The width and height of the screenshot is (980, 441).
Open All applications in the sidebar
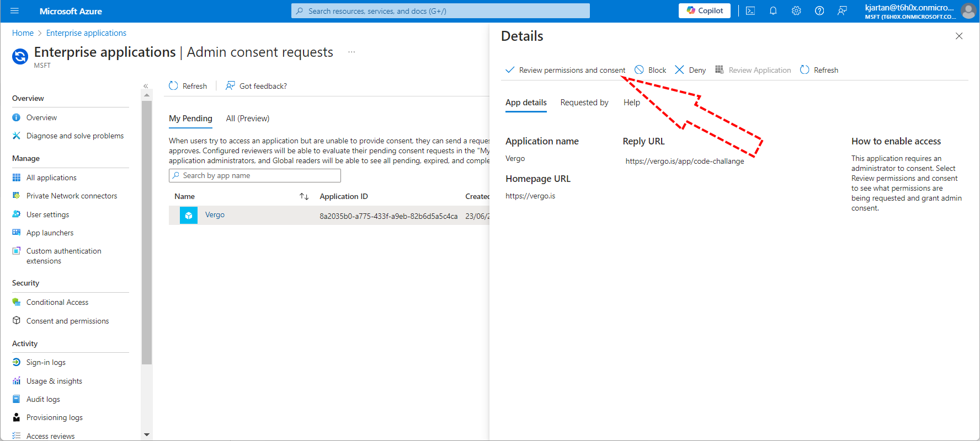(51, 178)
